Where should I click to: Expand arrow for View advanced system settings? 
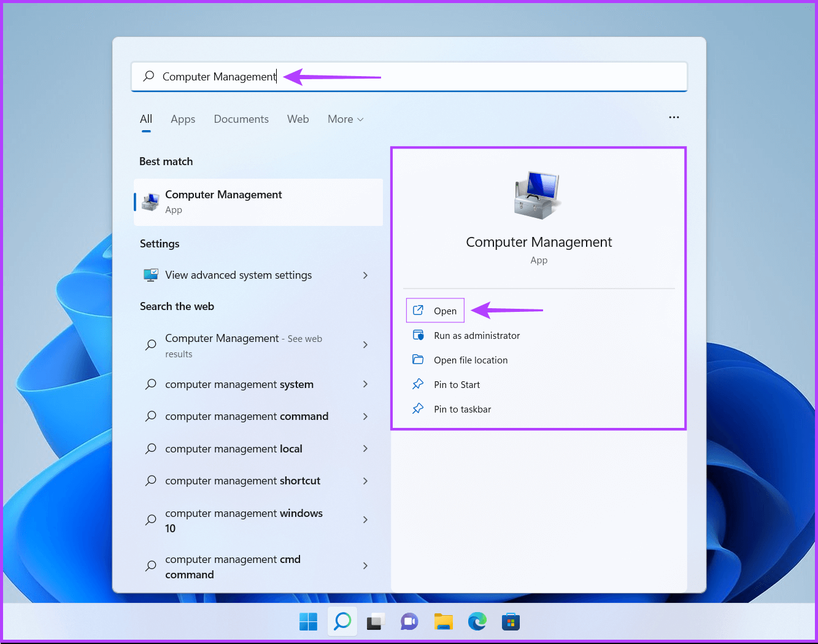pyautogui.click(x=365, y=275)
